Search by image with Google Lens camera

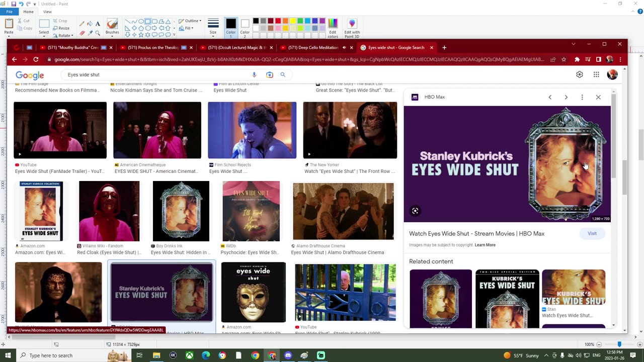[x=270, y=75]
